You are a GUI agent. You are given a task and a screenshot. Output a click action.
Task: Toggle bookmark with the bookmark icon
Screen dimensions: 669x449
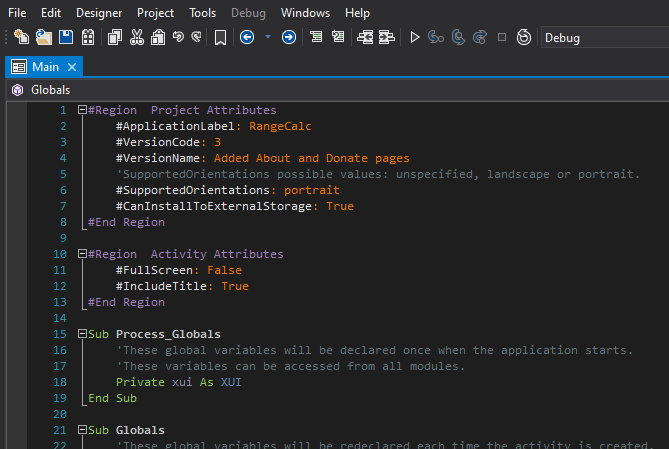point(220,37)
